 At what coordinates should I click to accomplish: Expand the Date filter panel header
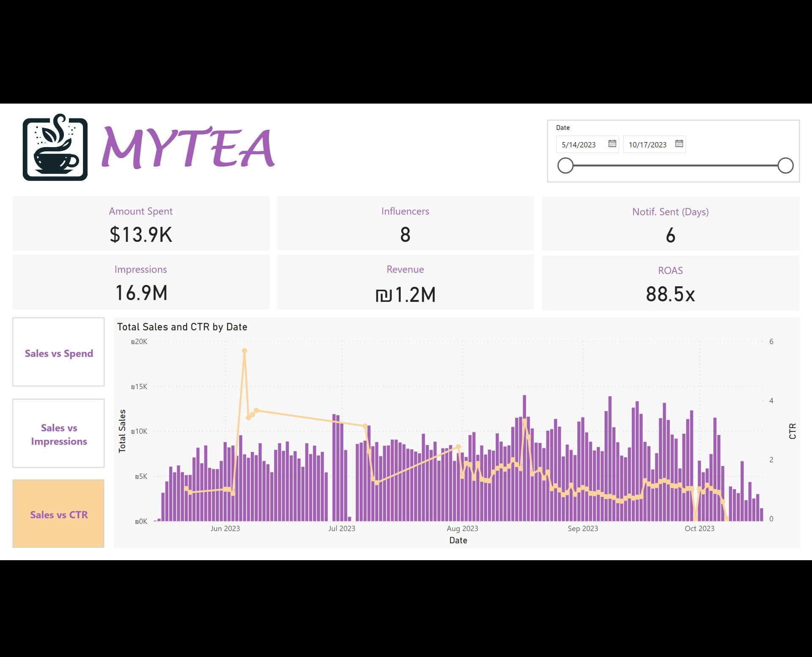tap(562, 127)
